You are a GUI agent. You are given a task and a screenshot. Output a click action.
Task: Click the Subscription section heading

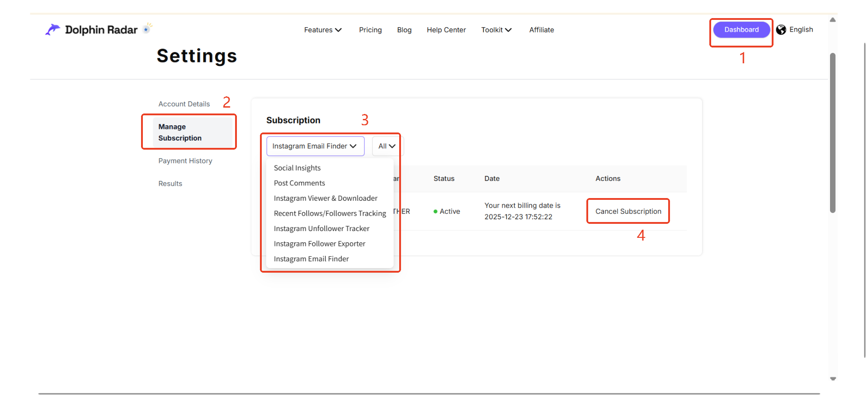[293, 120]
